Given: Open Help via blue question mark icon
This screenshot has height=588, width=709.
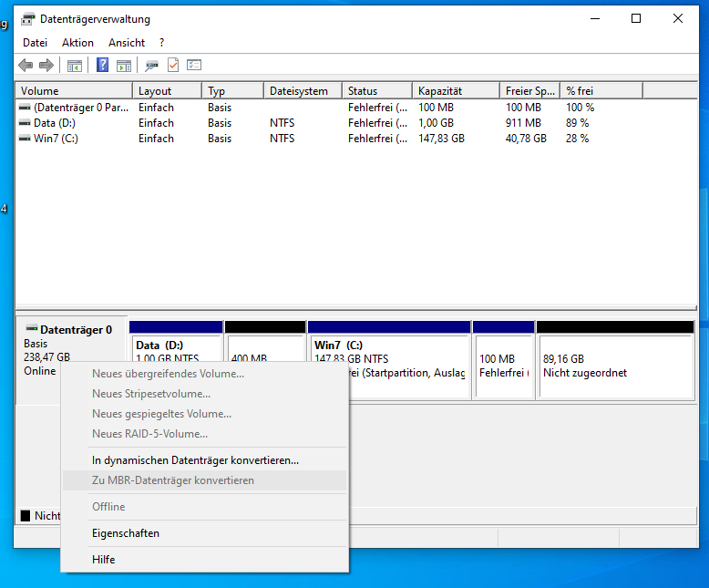Looking at the screenshot, I should point(103,65).
